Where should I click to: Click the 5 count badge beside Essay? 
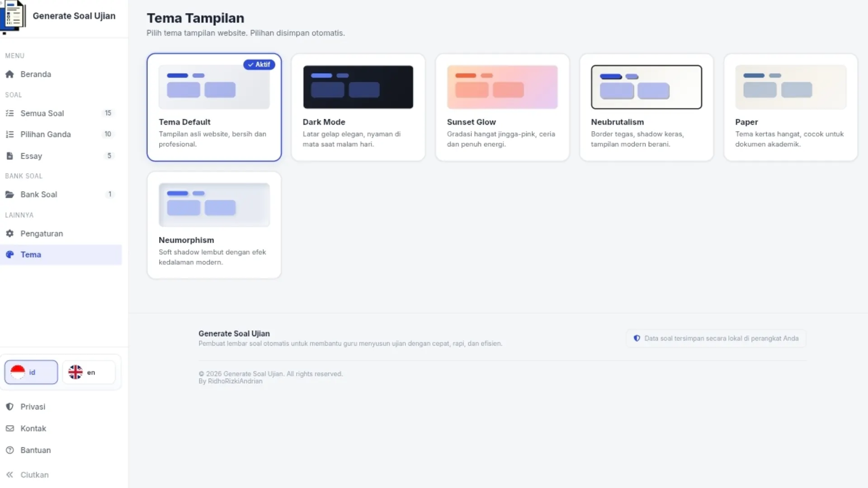[x=109, y=156]
